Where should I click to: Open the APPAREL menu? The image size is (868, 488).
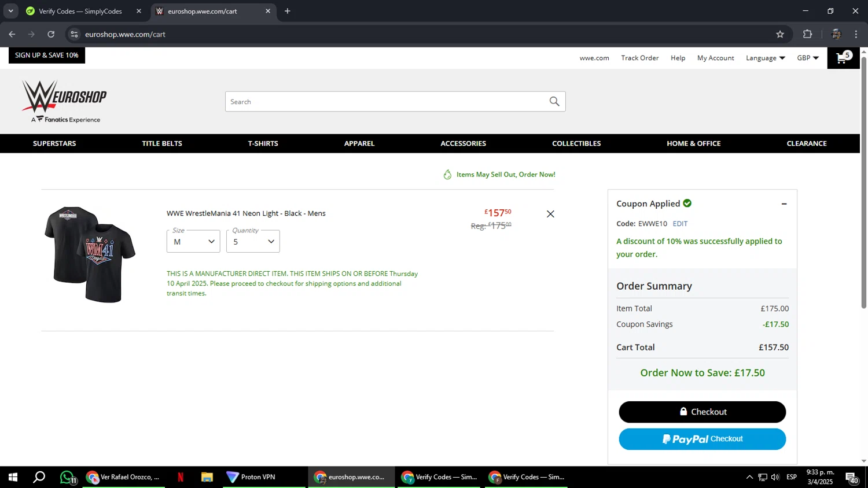[359, 143]
